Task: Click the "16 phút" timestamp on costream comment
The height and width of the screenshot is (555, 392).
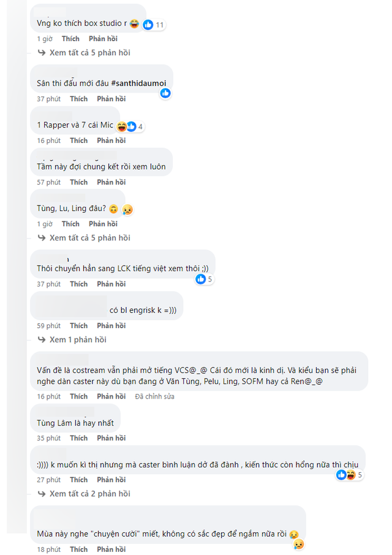Action: pos(48,397)
